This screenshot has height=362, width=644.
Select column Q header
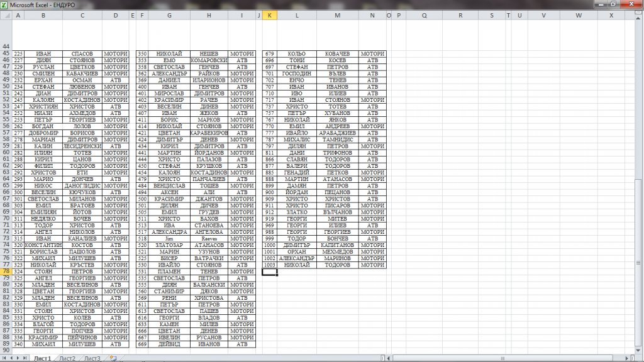point(425,15)
